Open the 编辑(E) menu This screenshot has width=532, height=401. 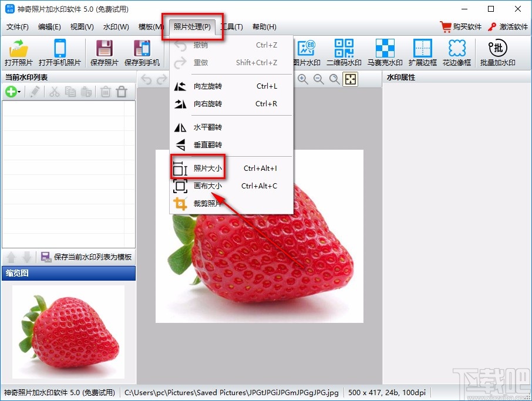(49, 27)
